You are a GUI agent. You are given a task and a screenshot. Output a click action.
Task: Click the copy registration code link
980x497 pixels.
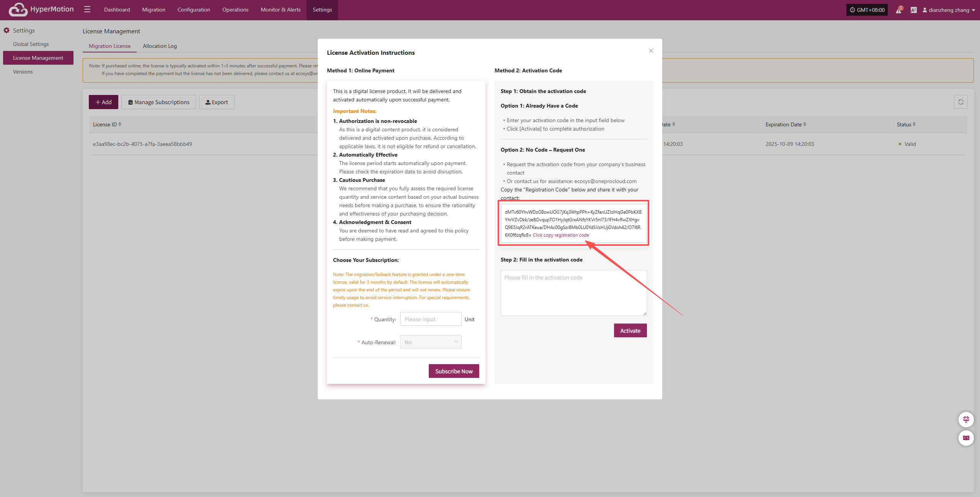[x=561, y=235]
